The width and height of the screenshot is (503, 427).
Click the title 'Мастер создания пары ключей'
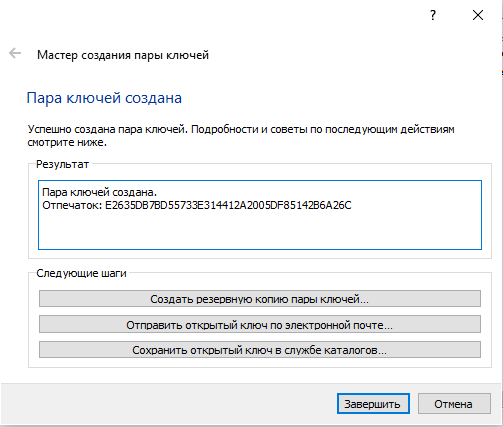pos(123,55)
